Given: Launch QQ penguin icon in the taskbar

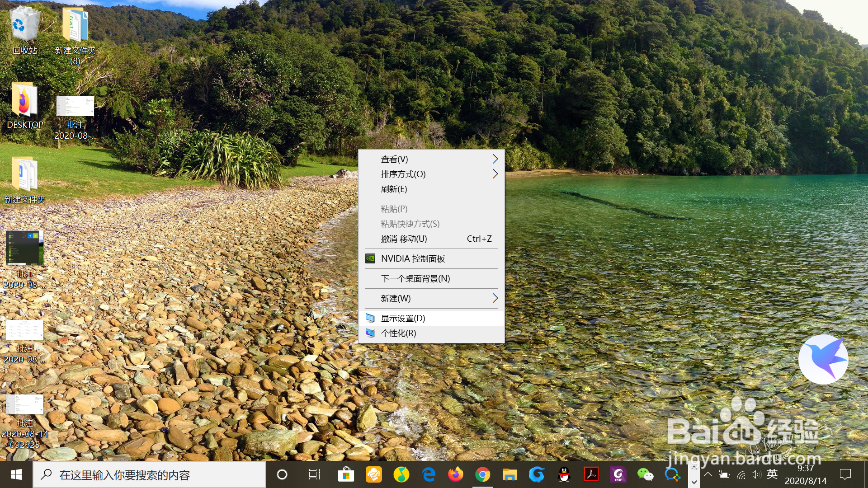Looking at the screenshot, I should point(564,474).
